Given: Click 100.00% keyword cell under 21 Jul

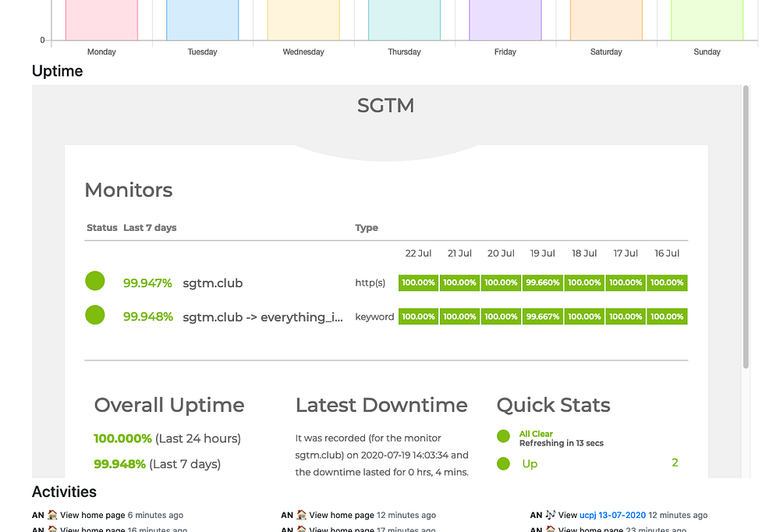Looking at the screenshot, I should coord(459,317).
